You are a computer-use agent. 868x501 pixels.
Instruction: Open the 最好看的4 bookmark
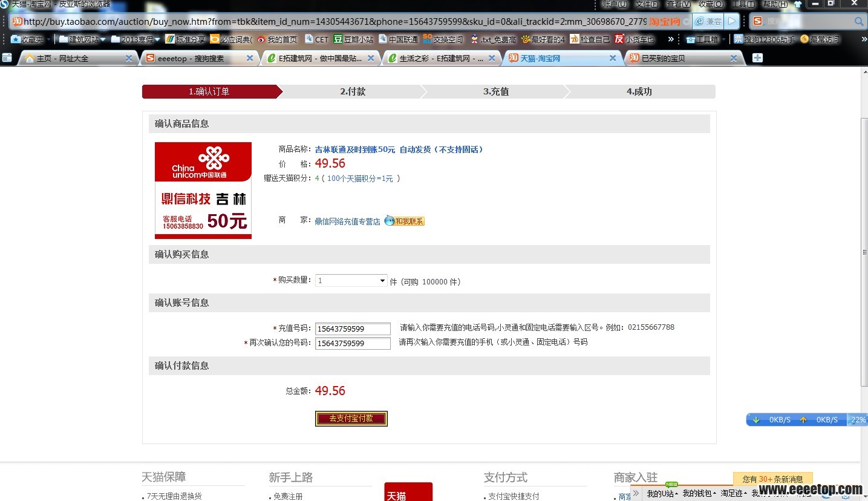click(543, 39)
